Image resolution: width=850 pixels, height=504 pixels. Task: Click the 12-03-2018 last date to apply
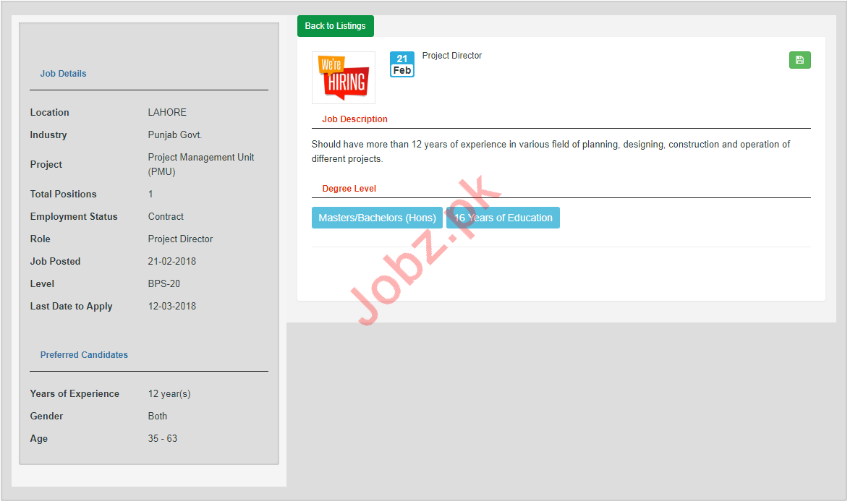(171, 307)
